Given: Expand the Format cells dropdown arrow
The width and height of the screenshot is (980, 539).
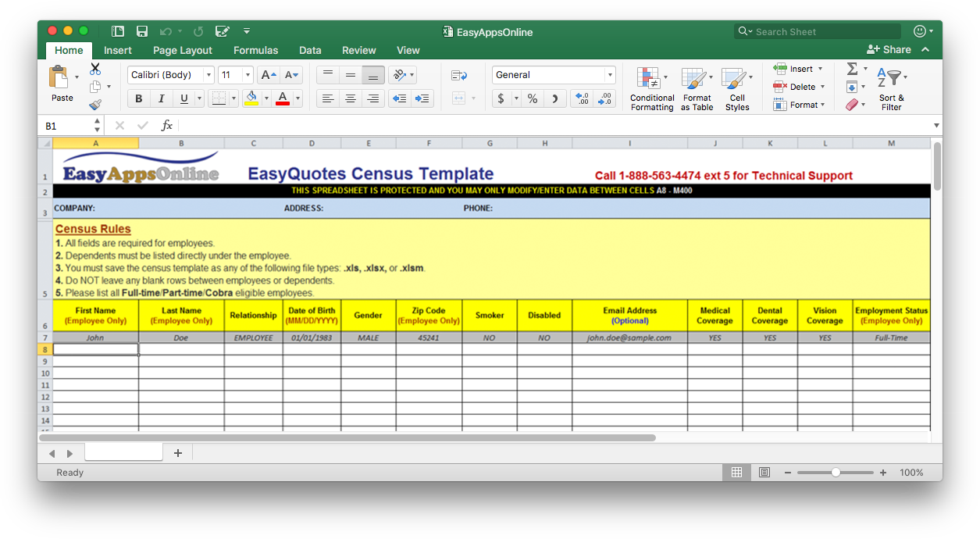Looking at the screenshot, I should pyautogui.click(x=823, y=105).
